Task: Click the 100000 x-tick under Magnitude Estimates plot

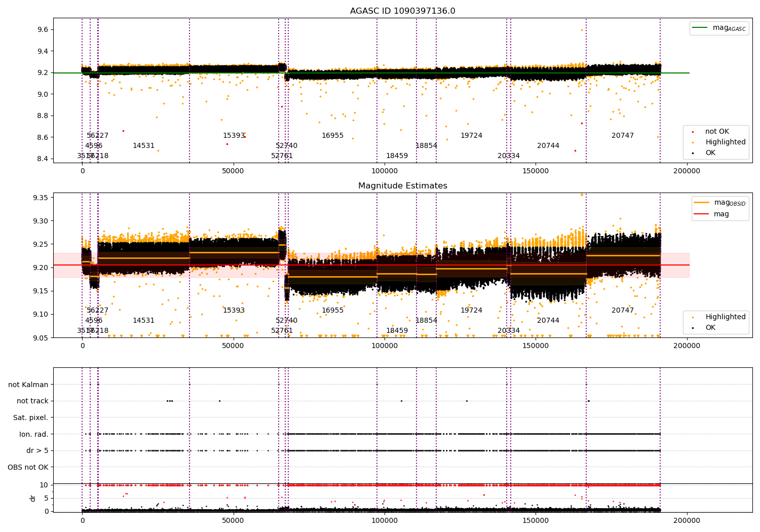Action: (x=385, y=346)
